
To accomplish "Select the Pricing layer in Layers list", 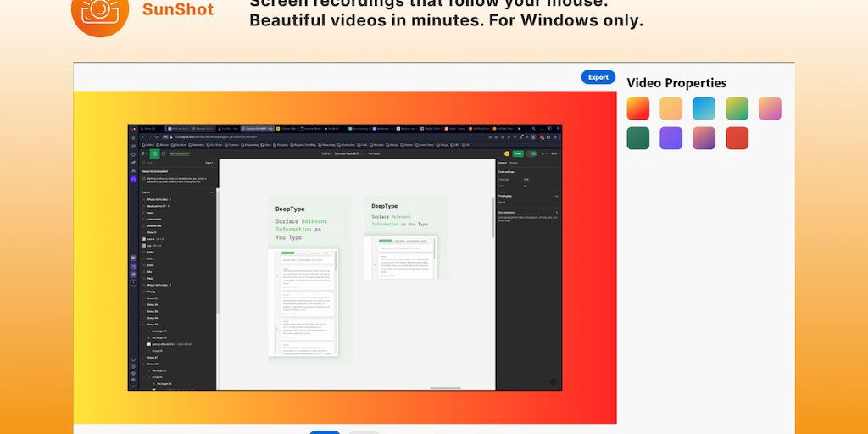I will coord(151,292).
